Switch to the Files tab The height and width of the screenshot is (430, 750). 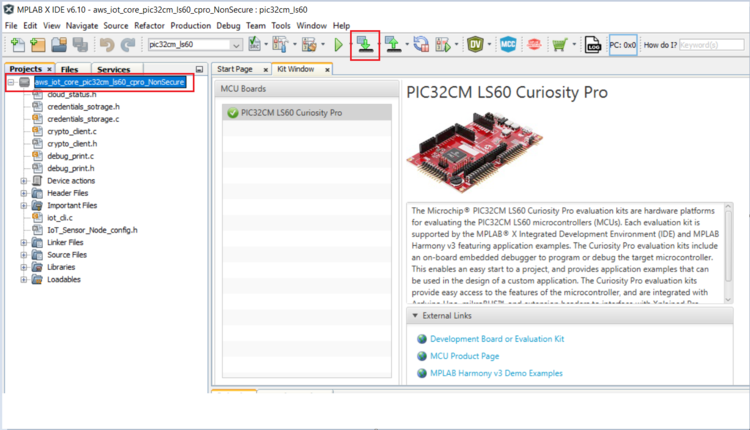pos(69,69)
